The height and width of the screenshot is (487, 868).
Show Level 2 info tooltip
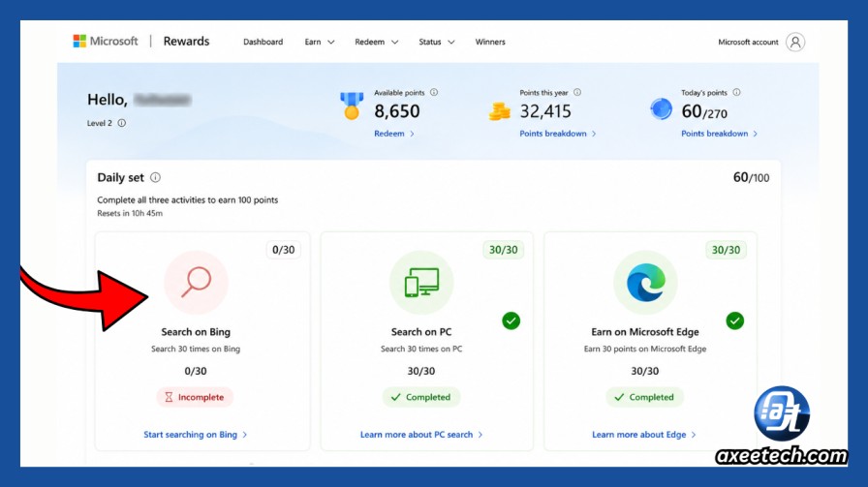122,123
